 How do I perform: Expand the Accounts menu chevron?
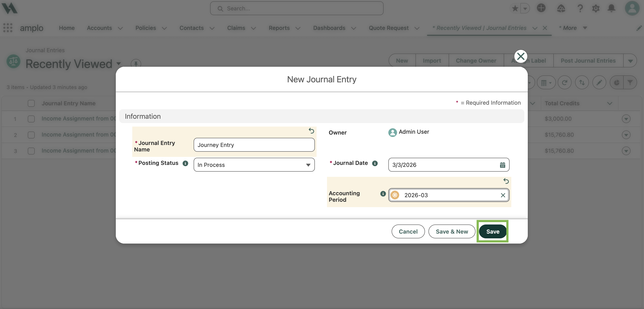tap(120, 28)
